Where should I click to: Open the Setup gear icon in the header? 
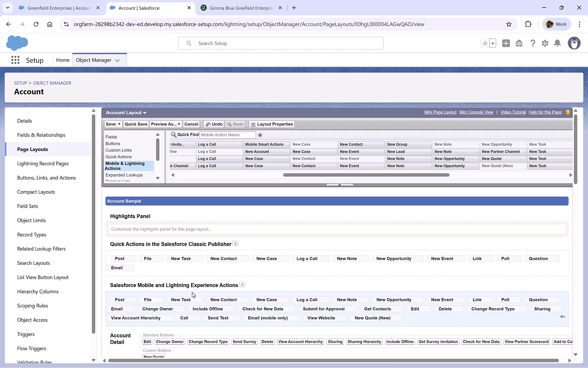[x=545, y=43]
